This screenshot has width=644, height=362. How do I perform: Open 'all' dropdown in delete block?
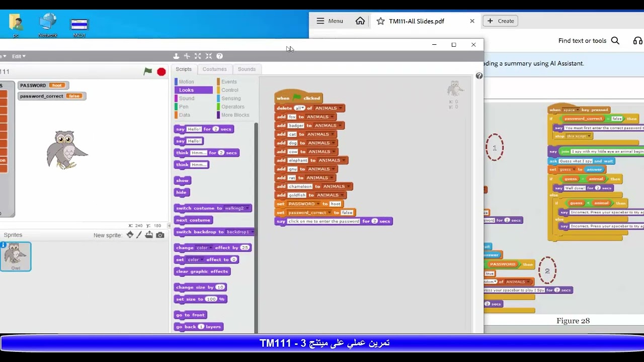299,108
